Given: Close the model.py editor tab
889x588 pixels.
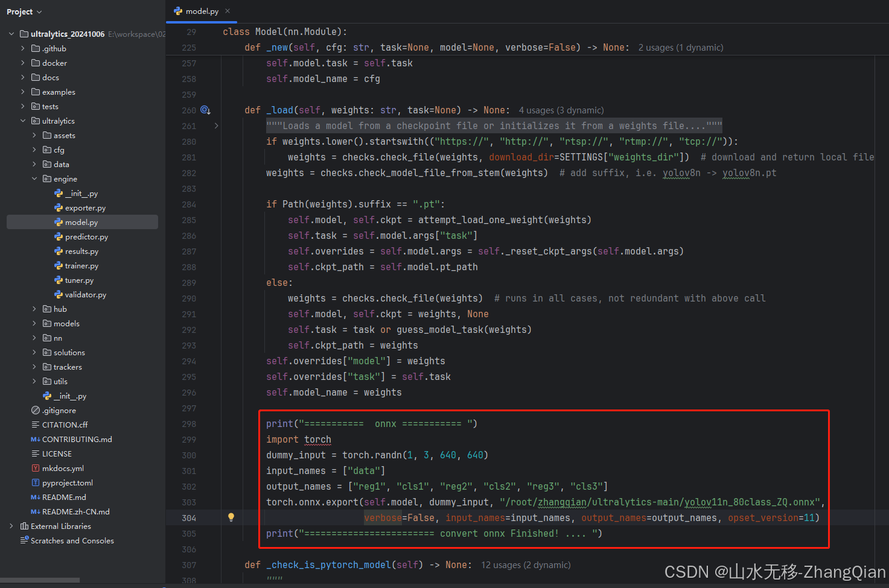Looking at the screenshot, I should [x=228, y=11].
